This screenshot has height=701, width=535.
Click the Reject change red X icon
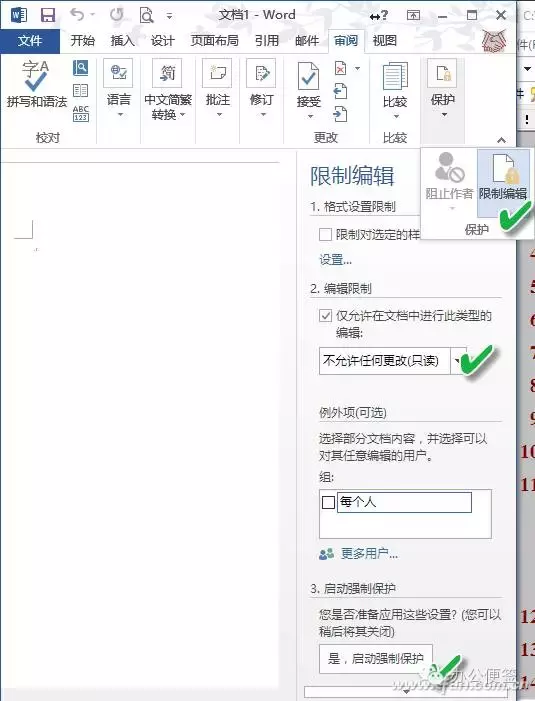tap(341, 68)
